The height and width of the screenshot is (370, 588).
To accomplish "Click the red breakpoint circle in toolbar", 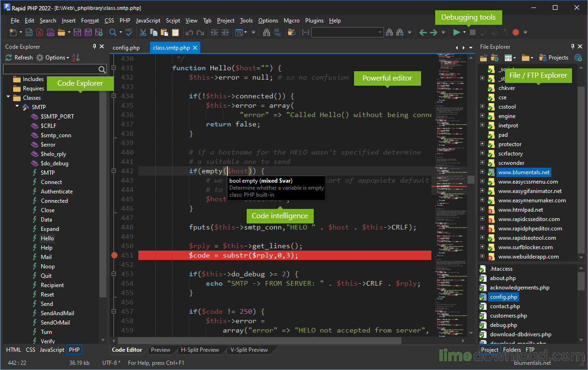I will tap(516, 32).
